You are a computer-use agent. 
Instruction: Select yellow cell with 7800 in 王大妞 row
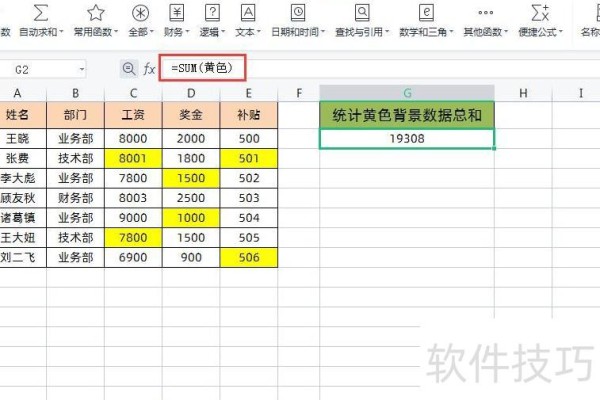coord(133,238)
